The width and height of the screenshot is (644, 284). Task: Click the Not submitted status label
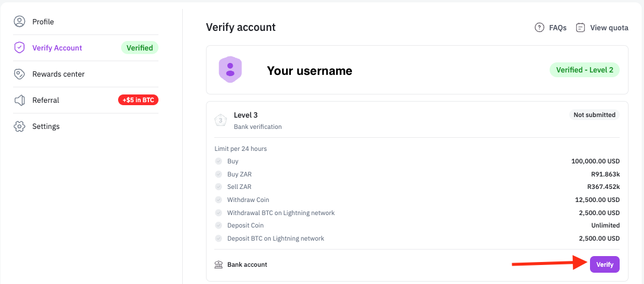tap(594, 115)
